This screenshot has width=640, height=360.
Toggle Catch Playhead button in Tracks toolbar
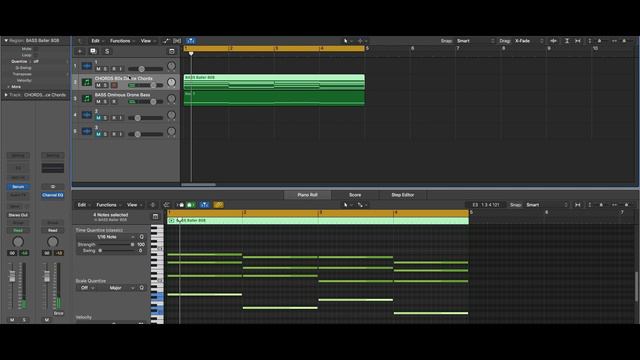191,41
